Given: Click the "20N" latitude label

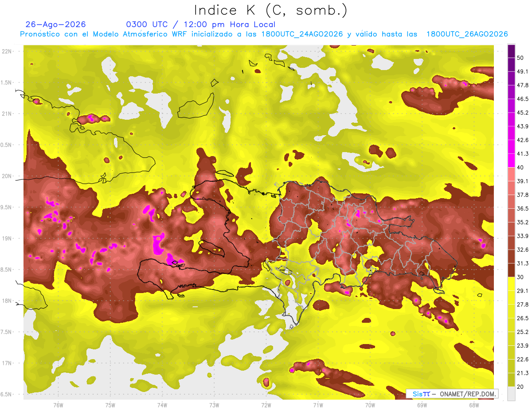Looking at the screenshot, I should click(6, 176).
